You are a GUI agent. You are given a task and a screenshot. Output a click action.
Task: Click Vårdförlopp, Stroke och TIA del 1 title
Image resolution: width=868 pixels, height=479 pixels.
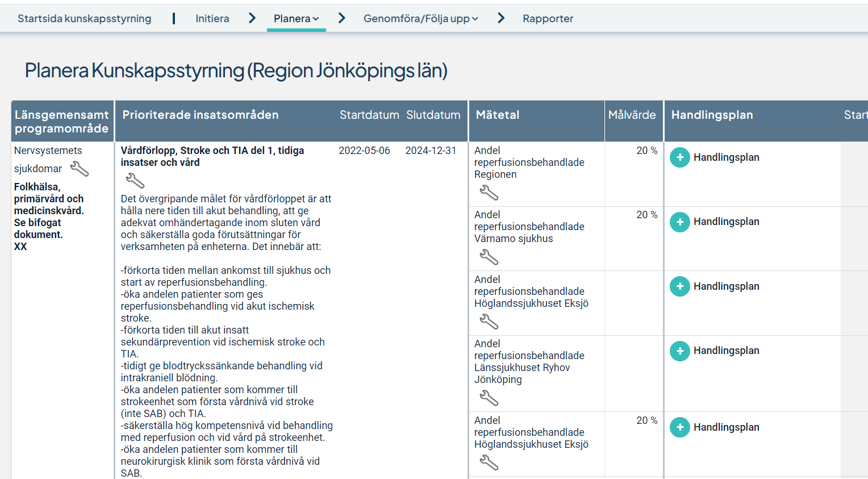click(212, 156)
